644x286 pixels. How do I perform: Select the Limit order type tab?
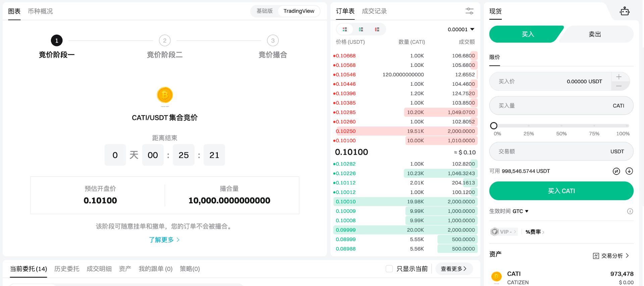click(x=494, y=57)
